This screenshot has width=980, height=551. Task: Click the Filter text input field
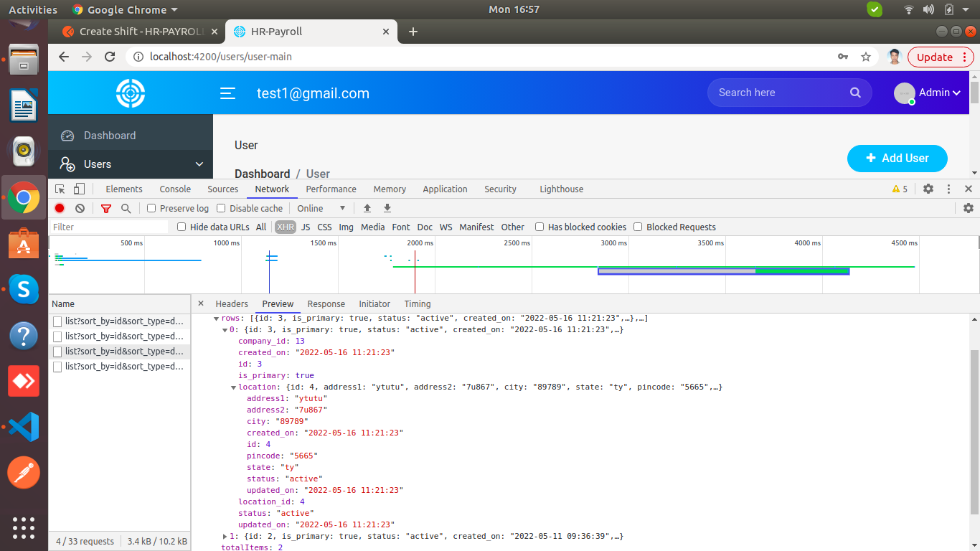click(x=109, y=227)
